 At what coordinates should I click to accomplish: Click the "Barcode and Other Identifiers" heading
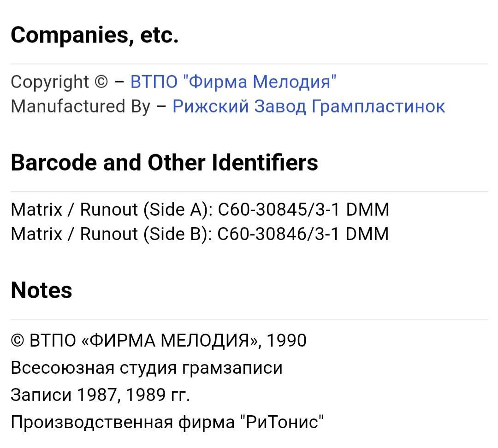point(164,162)
